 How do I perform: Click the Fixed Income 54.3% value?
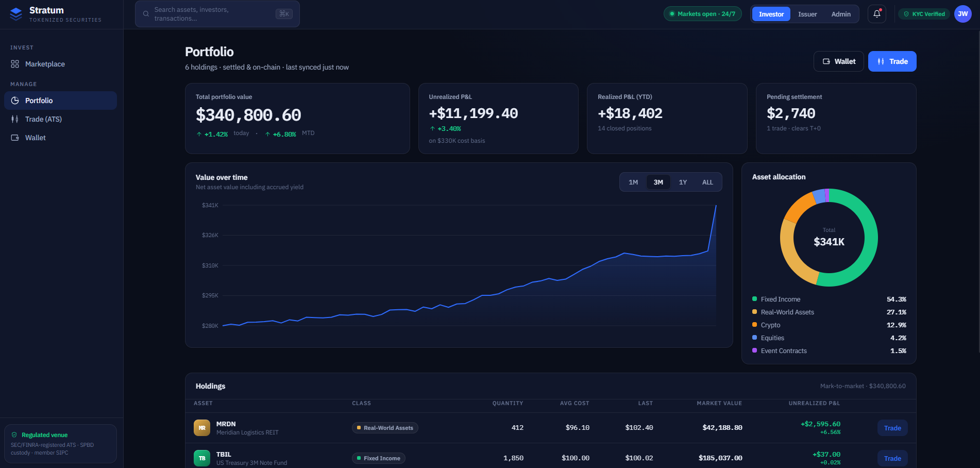click(897, 299)
